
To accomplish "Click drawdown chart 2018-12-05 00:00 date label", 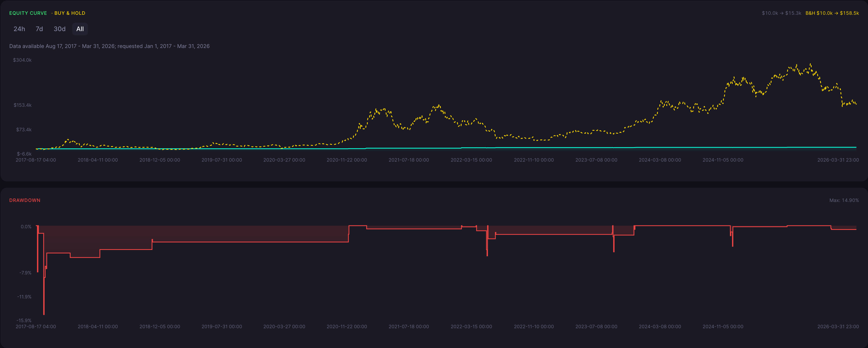I will point(160,326).
